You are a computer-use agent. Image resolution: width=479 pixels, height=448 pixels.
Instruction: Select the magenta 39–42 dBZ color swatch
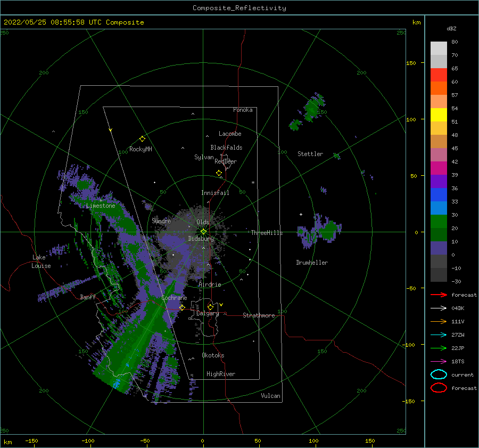(x=439, y=168)
